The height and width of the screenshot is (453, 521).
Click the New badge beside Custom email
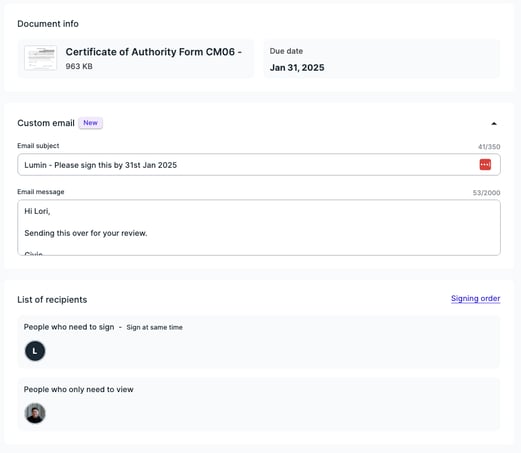pyautogui.click(x=90, y=123)
